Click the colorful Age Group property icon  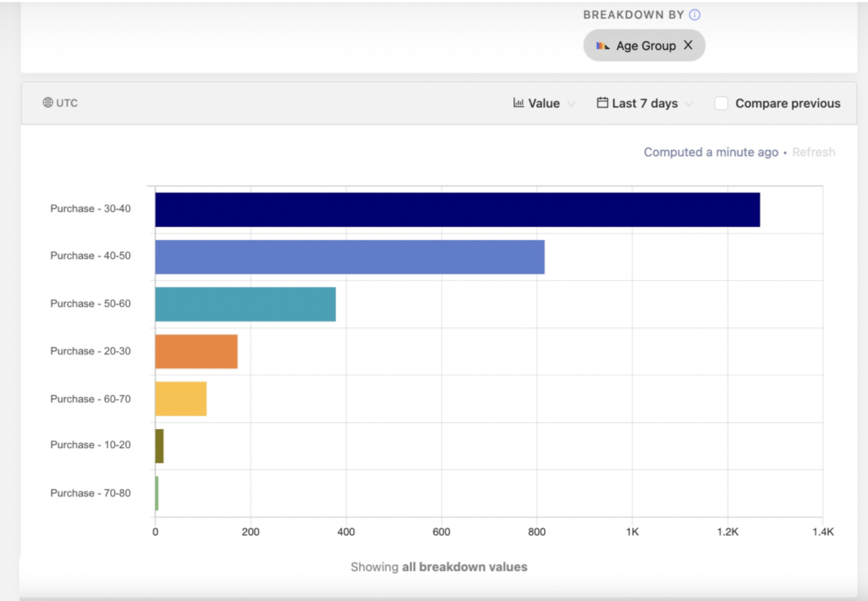click(x=602, y=46)
